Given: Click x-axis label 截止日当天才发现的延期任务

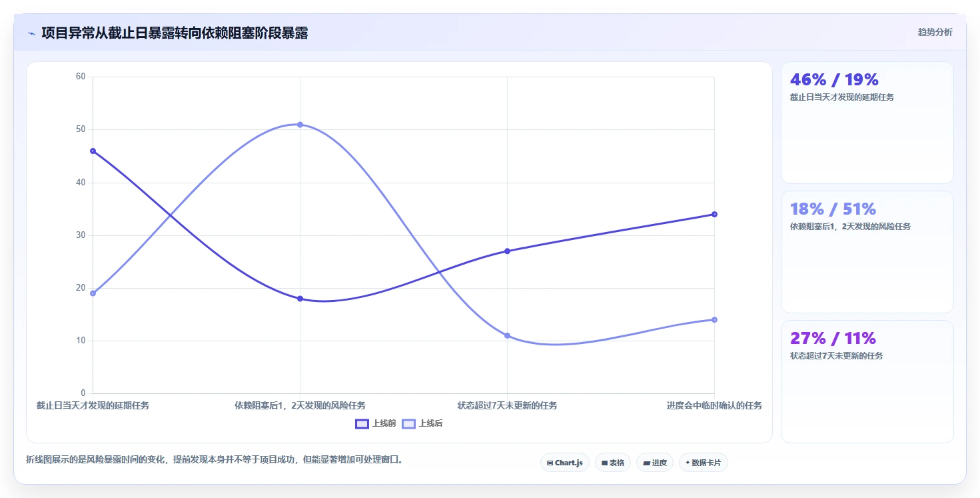Looking at the screenshot, I should click(x=93, y=405).
